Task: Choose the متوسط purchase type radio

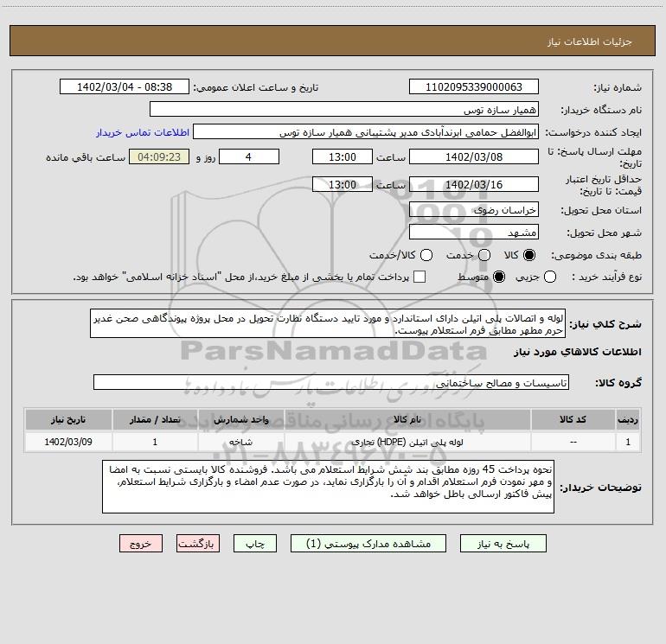Action: (499, 277)
